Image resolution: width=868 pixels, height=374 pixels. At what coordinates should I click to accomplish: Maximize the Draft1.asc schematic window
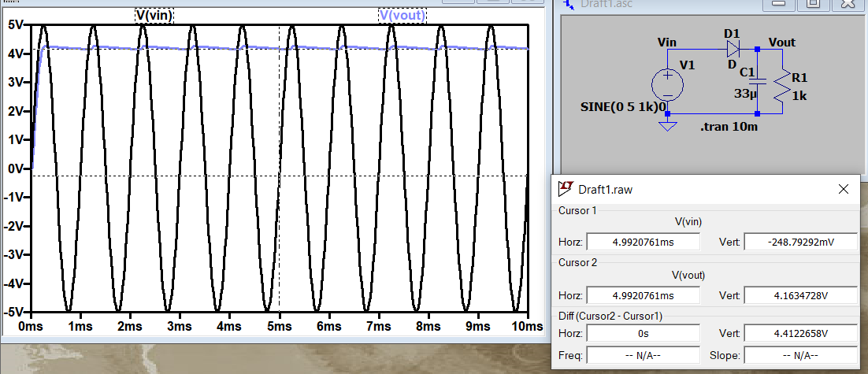(x=814, y=4)
